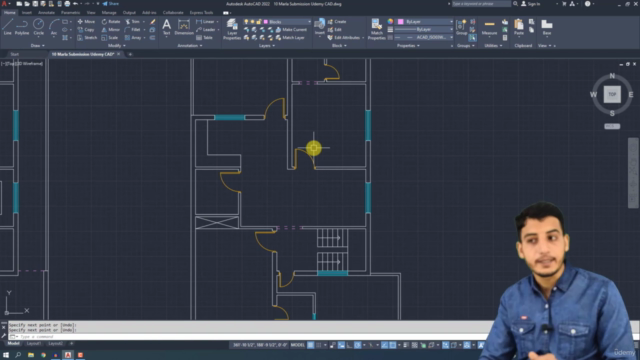Click the pink Blocks layer color swatch
Image resolution: width=640 pixels, height=360 pixels.
click(266, 22)
